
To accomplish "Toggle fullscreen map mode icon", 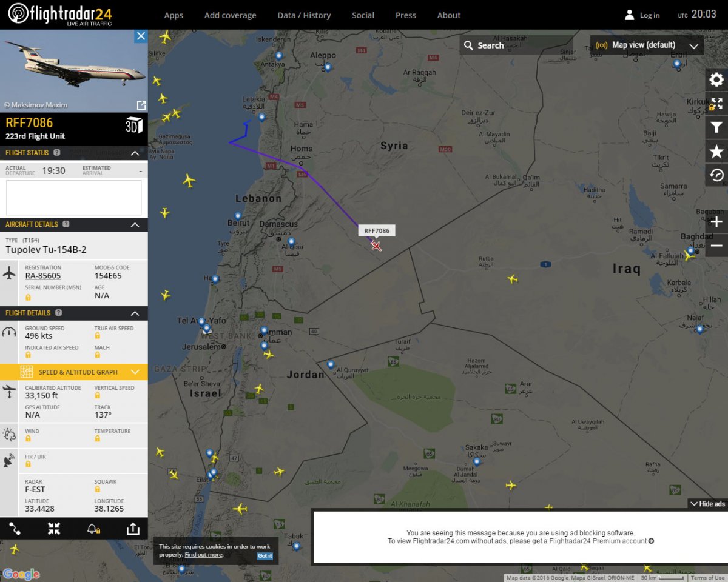I will (716, 104).
